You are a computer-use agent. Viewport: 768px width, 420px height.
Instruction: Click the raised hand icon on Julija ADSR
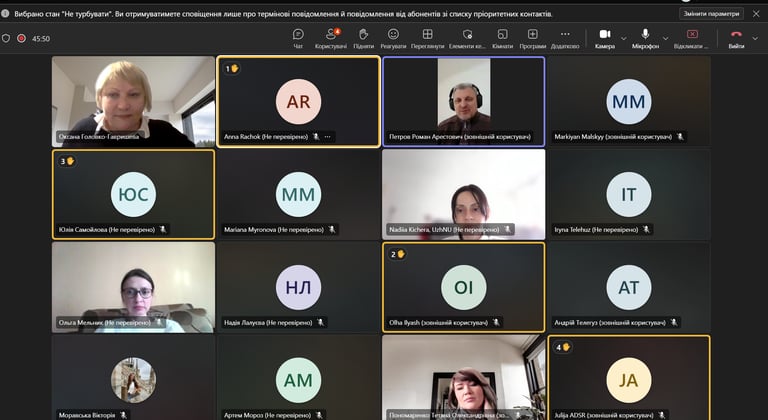(x=566, y=347)
